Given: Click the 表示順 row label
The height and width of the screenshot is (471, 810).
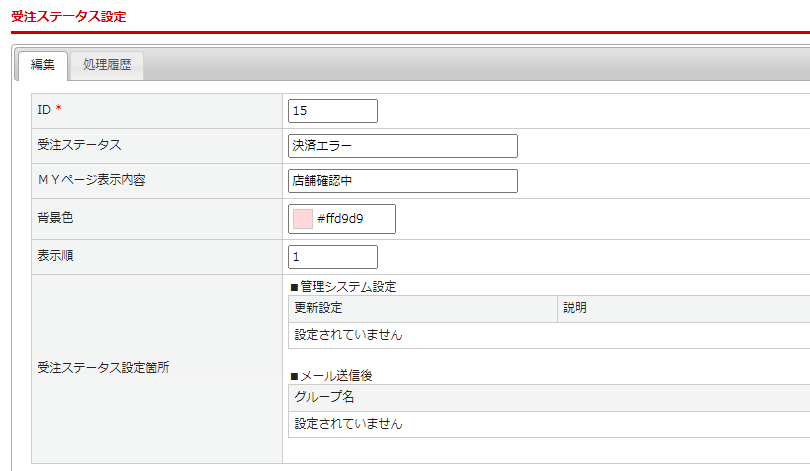Looking at the screenshot, I should tap(57, 256).
